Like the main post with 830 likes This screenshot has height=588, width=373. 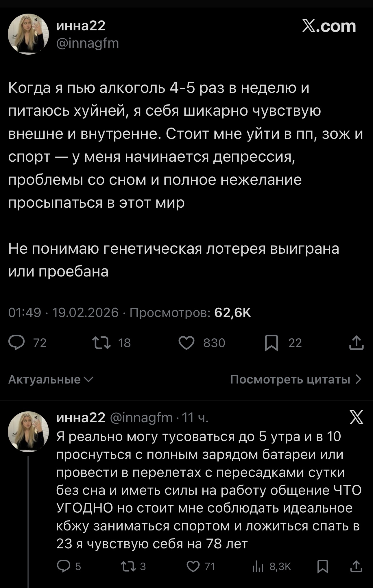pos(186,343)
